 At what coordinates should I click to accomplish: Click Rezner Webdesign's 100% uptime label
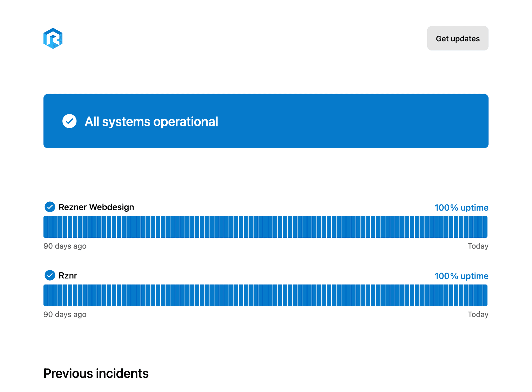tap(461, 207)
